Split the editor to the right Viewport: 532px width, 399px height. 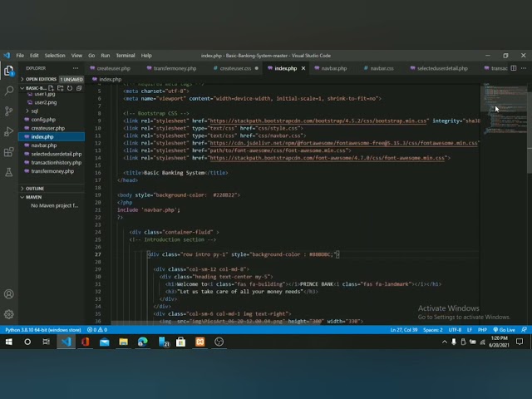(514, 68)
